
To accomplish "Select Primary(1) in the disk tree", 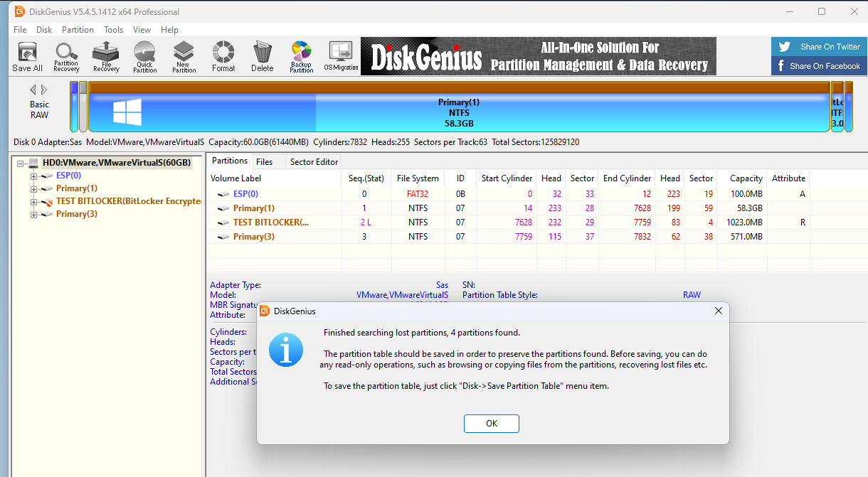I will tap(77, 188).
